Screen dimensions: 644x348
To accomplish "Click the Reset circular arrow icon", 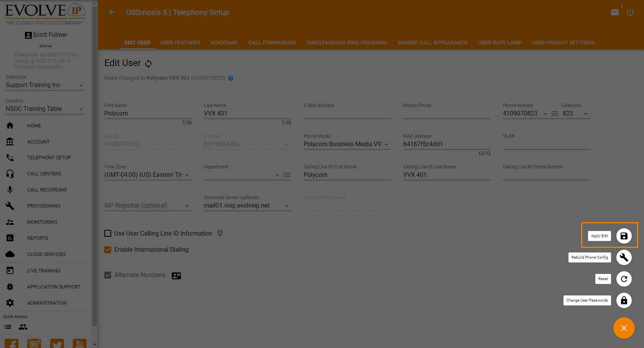I will [x=624, y=279].
